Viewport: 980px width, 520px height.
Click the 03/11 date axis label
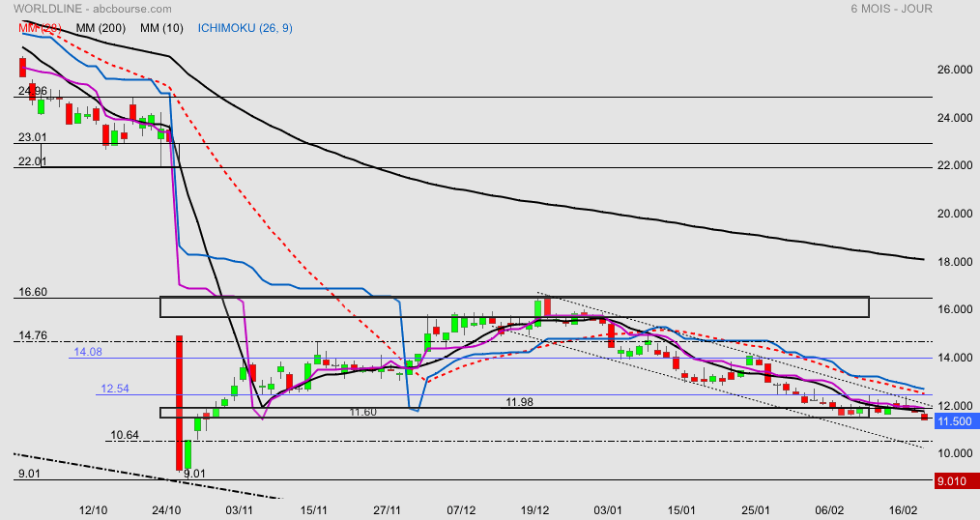pos(240,510)
